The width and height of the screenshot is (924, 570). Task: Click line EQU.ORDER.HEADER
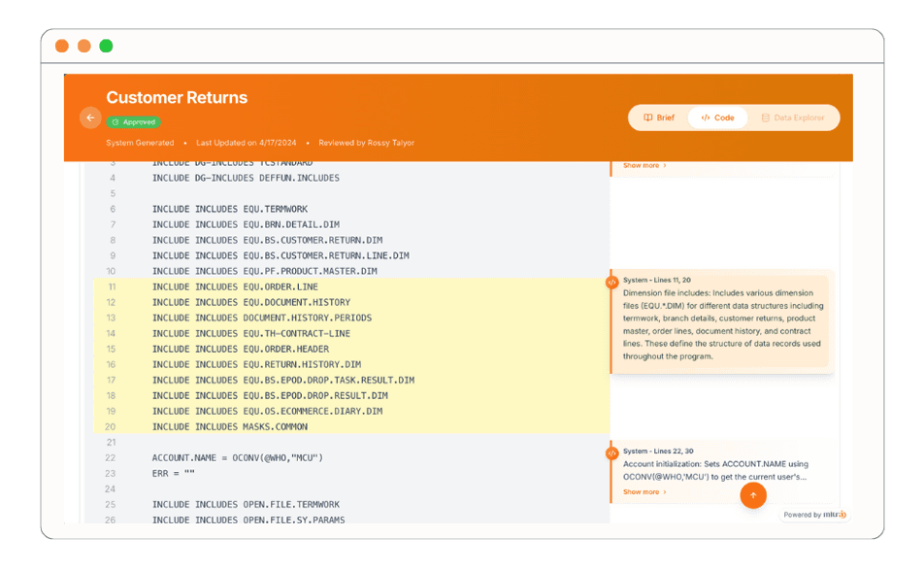[241, 349]
